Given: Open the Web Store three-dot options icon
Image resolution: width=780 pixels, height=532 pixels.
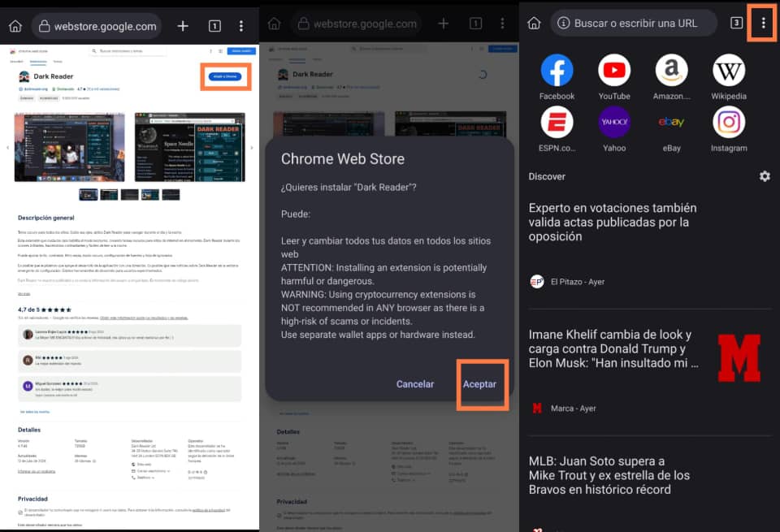Looking at the screenshot, I should click(211, 50).
